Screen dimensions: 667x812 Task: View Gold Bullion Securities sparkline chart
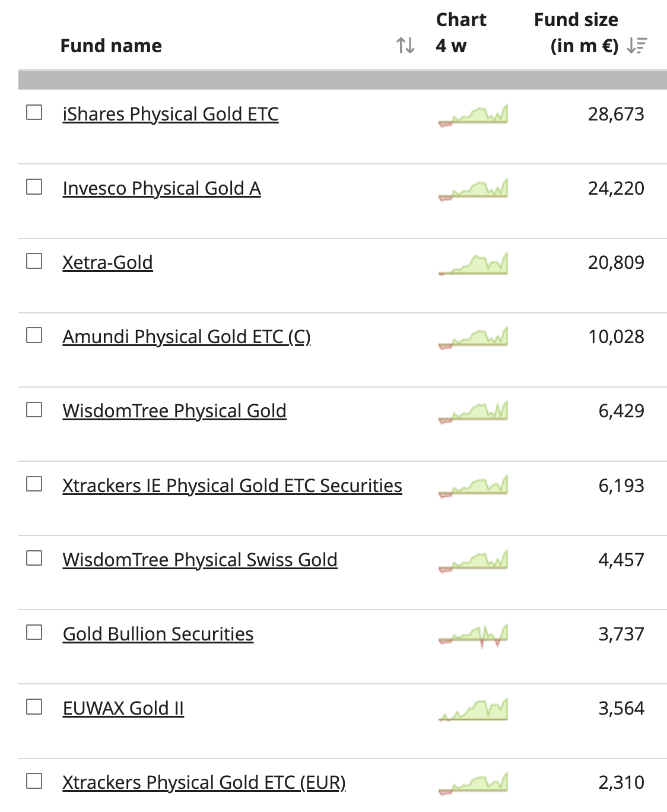tap(473, 635)
